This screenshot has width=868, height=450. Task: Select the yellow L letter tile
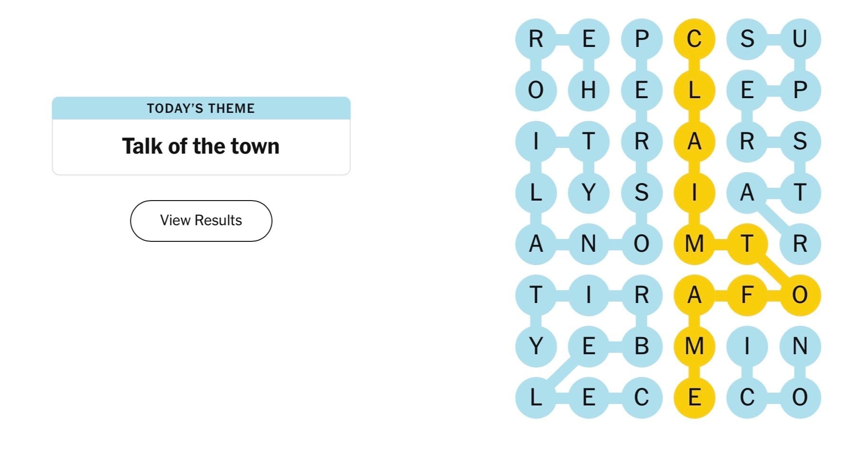pyautogui.click(x=694, y=90)
